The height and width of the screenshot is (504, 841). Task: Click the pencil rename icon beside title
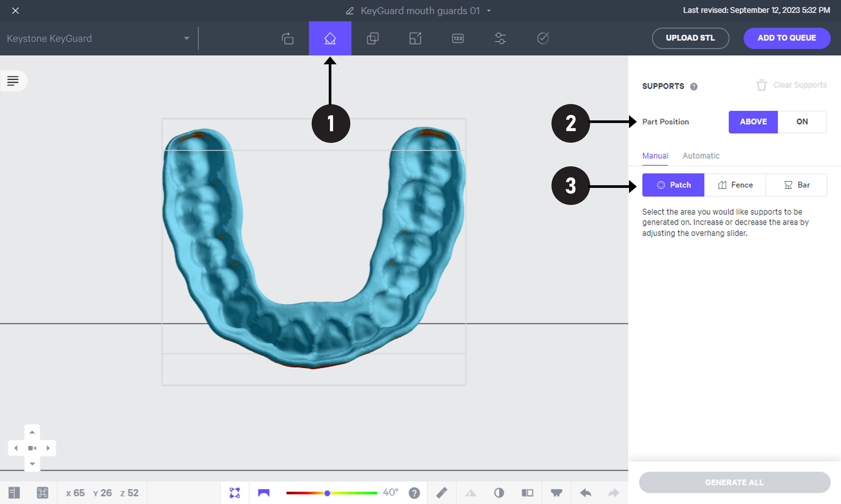(350, 11)
